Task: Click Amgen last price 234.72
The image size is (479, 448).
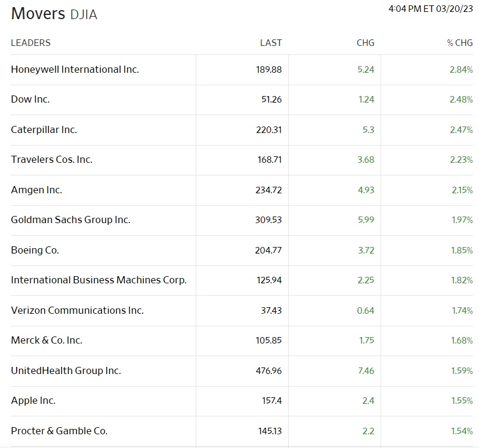Action: click(268, 190)
